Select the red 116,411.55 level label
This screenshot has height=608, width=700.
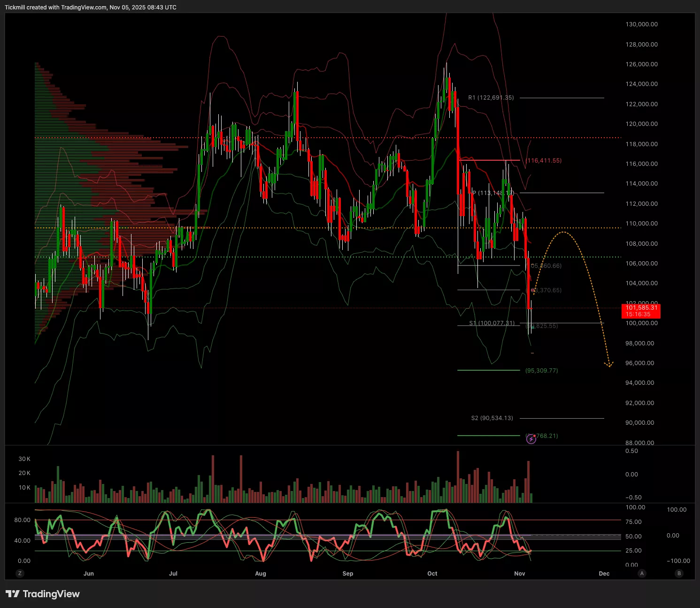544,161
